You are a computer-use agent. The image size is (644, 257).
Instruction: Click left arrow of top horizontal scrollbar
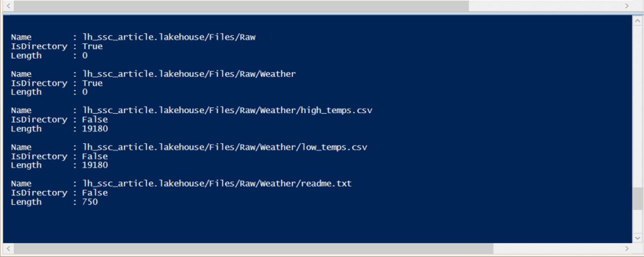click(7, 5)
